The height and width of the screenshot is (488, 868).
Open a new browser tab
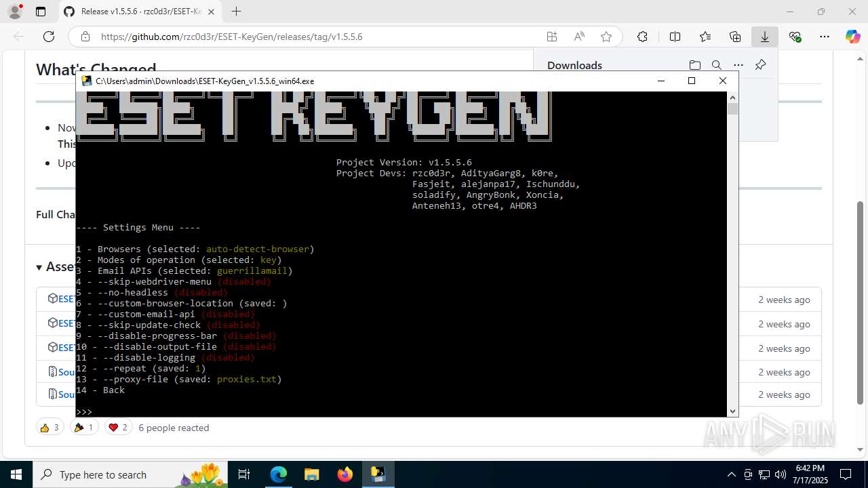point(236,12)
